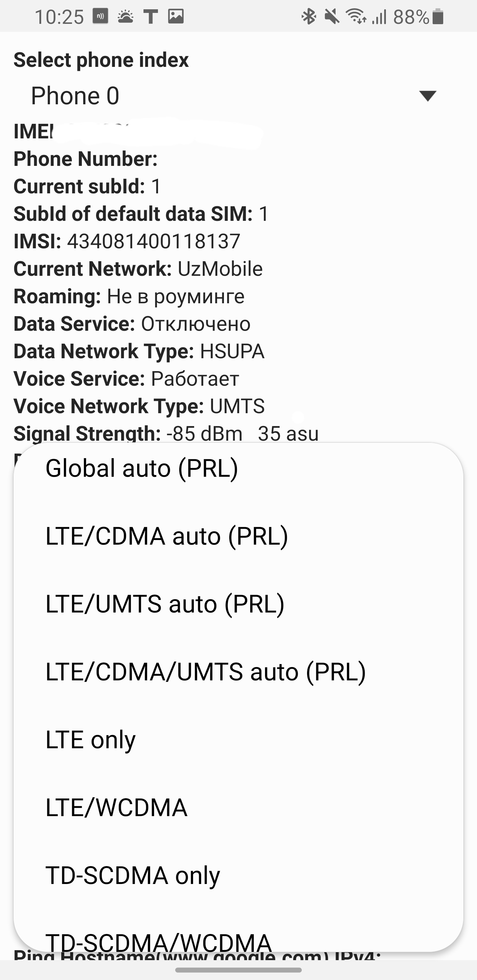Select LTE only network type
Viewport: 477px width, 980px height.
click(x=91, y=740)
